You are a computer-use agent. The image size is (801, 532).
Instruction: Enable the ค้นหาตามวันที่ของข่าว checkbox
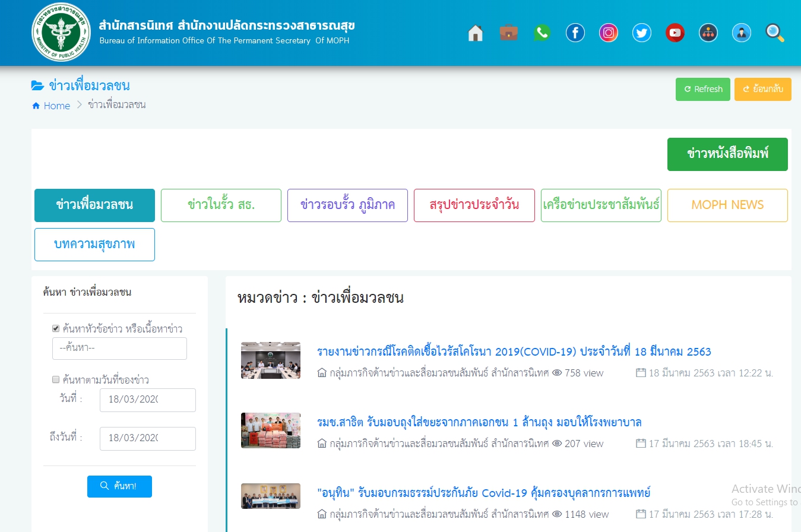click(x=56, y=379)
